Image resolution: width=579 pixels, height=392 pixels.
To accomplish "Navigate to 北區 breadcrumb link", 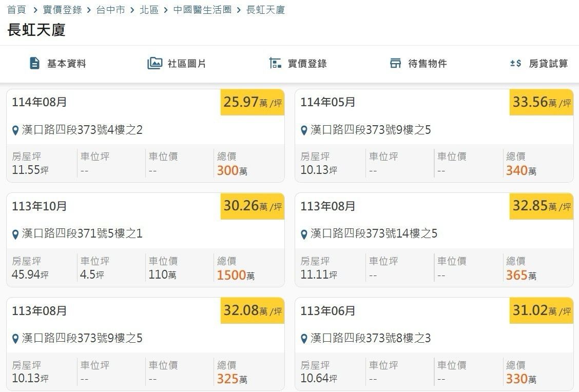I will pyautogui.click(x=149, y=10).
